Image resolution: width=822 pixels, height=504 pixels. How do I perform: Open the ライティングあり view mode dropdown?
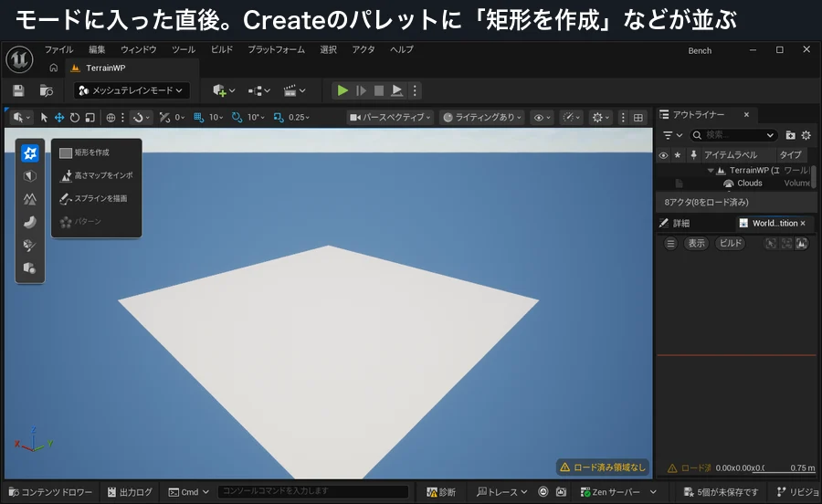pyautogui.click(x=483, y=118)
